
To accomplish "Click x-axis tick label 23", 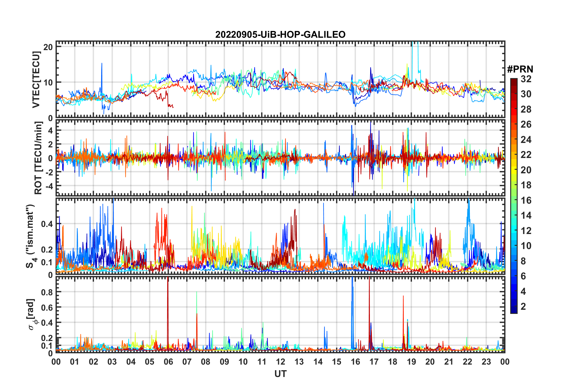I will click(486, 362).
